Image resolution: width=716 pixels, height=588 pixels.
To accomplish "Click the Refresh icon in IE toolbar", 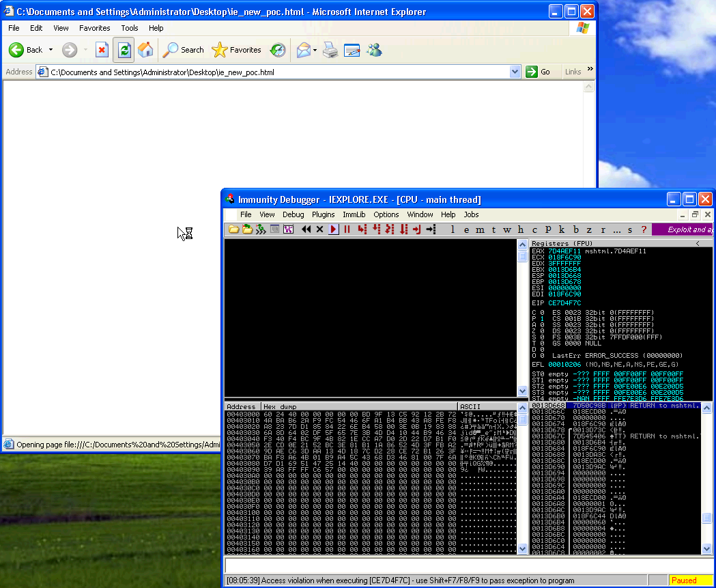I will pos(124,50).
